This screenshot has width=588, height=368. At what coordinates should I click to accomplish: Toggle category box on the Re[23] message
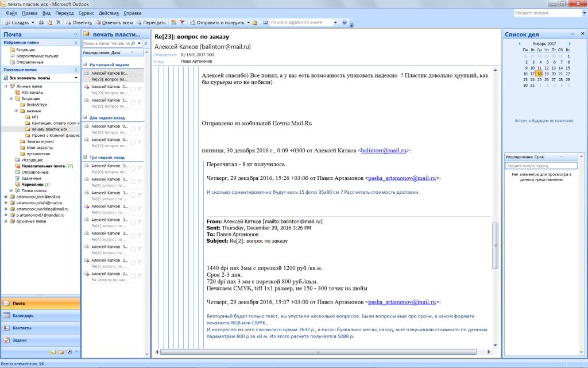coord(133,76)
